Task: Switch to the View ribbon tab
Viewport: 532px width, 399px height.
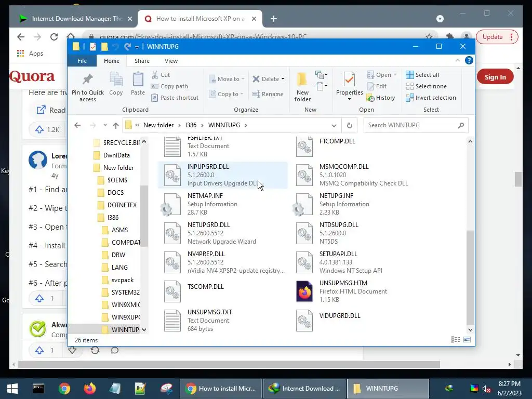Action: click(x=171, y=61)
